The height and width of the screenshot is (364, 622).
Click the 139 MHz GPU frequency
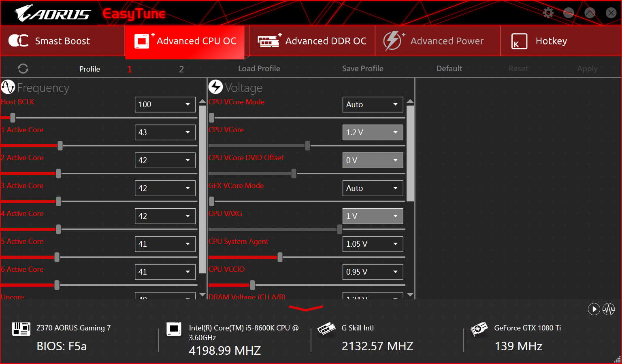518,346
